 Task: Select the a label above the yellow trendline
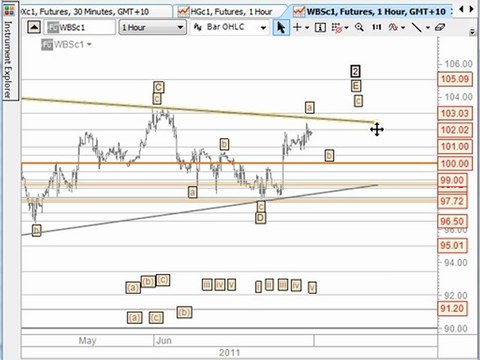pos(309,108)
